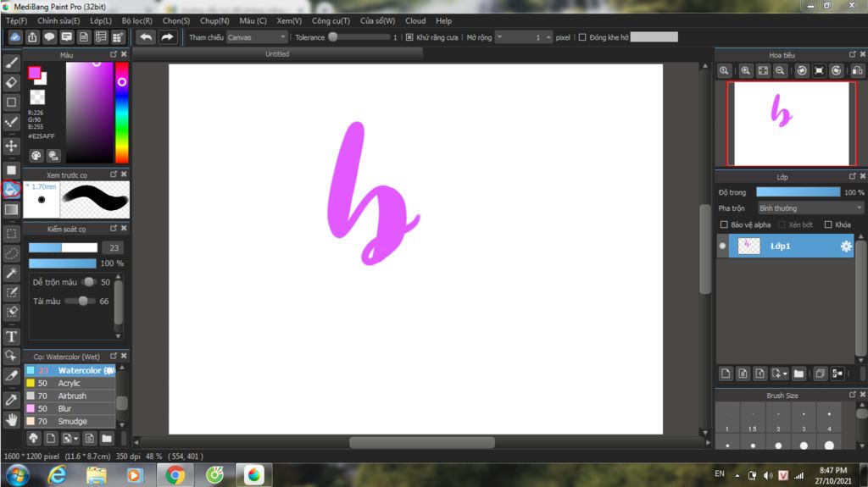Select the Dot/Fill shape tool
Viewport: 868px width, 487px height.
[11, 170]
